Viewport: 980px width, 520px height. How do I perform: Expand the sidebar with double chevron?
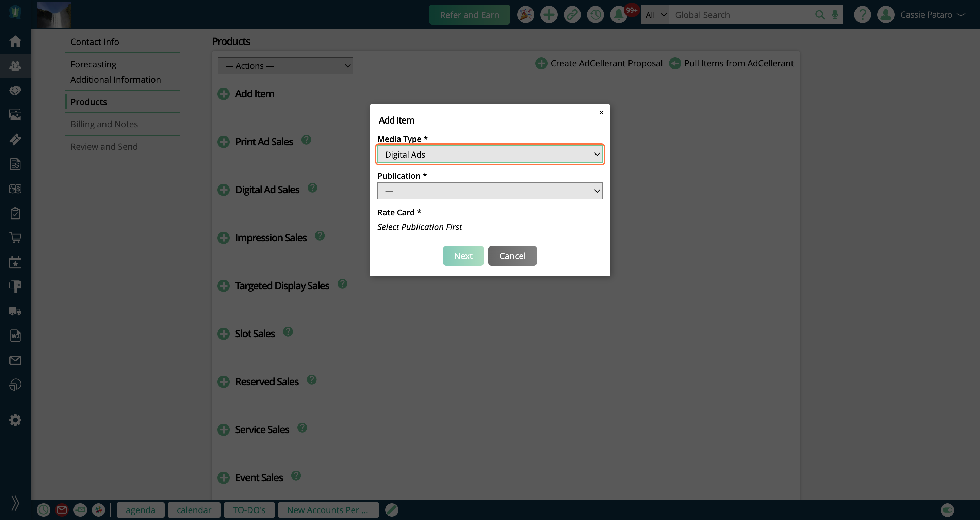(x=15, y=503)
